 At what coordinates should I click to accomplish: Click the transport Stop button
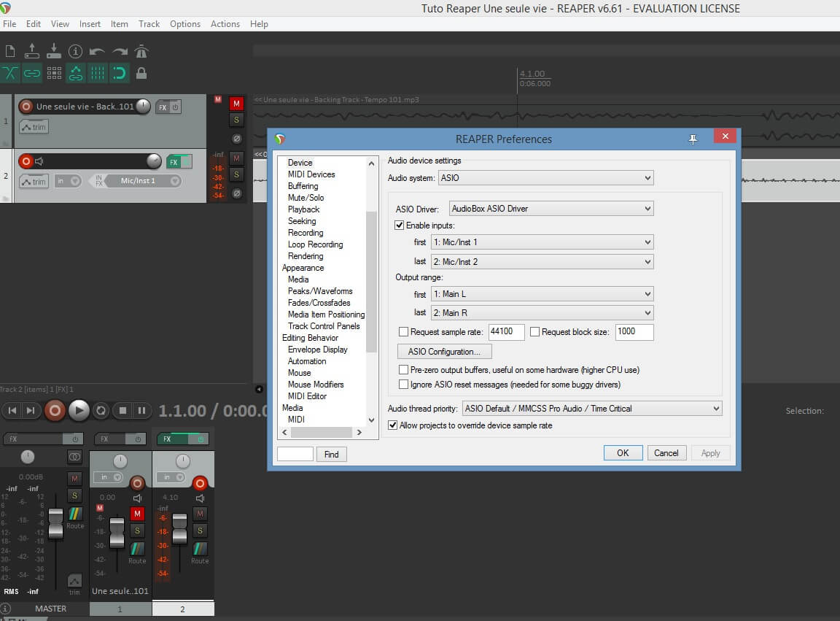(122, 411)
